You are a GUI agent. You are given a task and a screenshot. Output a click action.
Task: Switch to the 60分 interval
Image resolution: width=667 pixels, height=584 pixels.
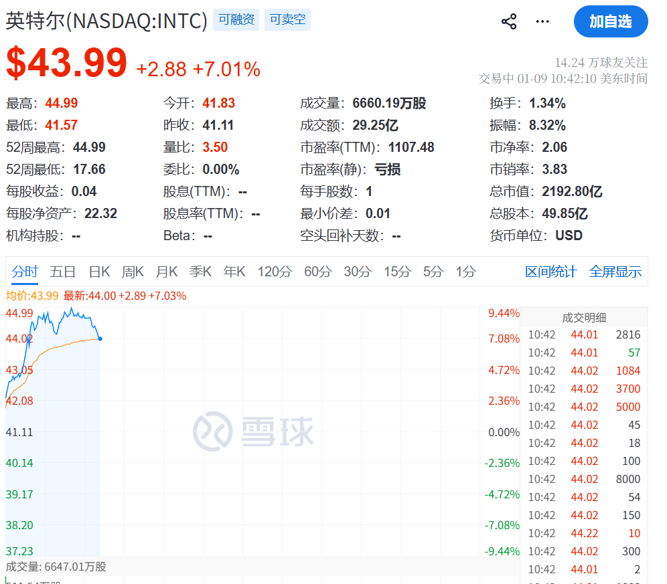pos(318,271)
